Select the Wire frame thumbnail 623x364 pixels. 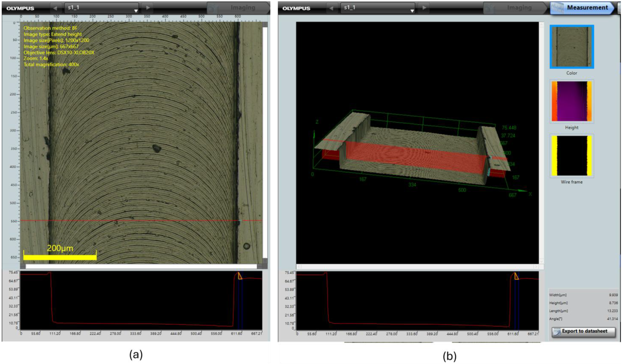pos(572,156)
